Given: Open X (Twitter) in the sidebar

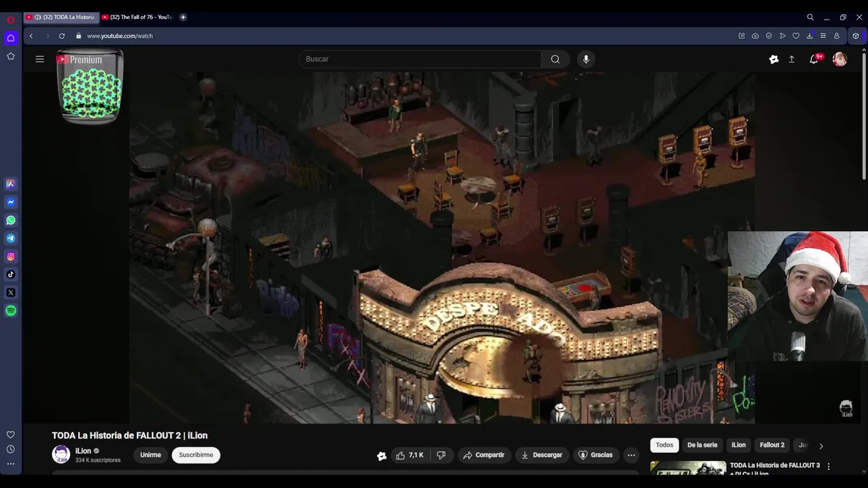Looking at the screenshot, I should click(11, 293).
